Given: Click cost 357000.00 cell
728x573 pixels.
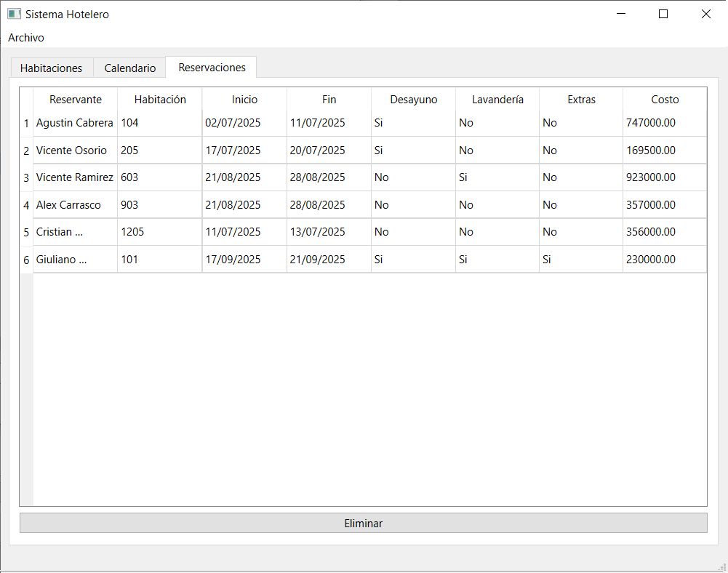Looking at the screenshot, I should 665,205.
